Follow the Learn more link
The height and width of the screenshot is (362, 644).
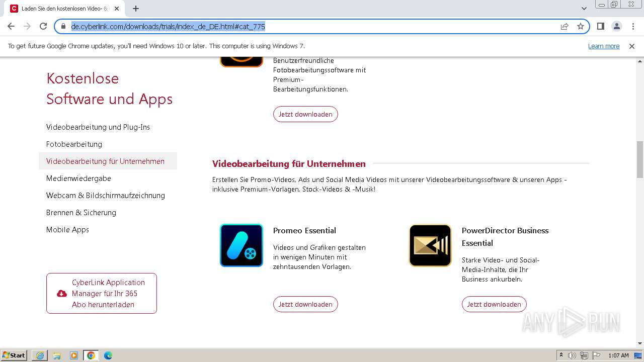point(604,46)
